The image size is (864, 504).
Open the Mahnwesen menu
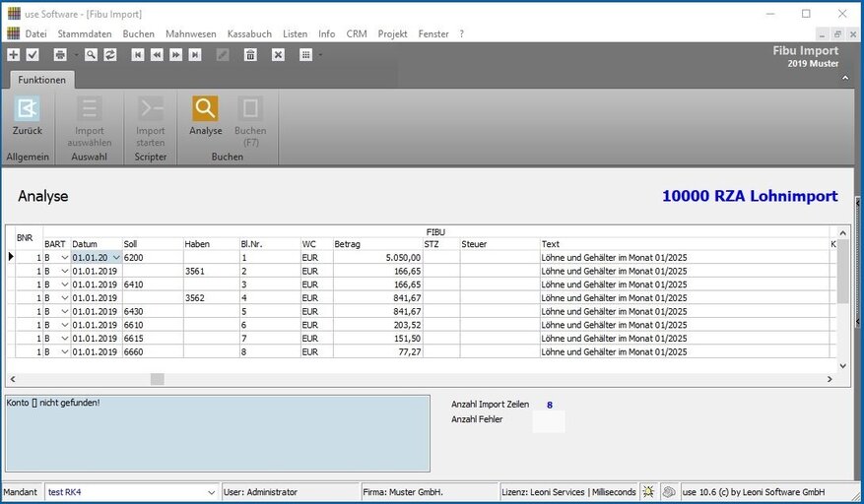coord(190,33)
